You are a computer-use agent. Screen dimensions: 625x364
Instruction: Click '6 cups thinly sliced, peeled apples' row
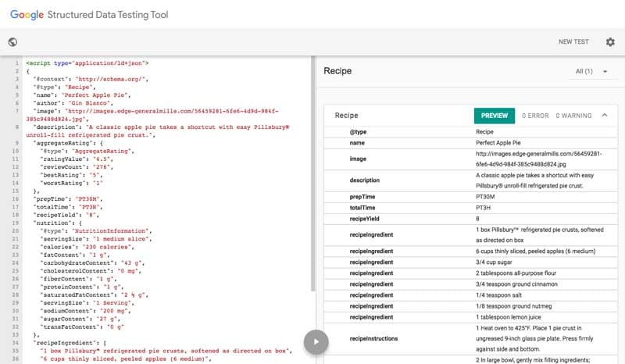(470, 252)
